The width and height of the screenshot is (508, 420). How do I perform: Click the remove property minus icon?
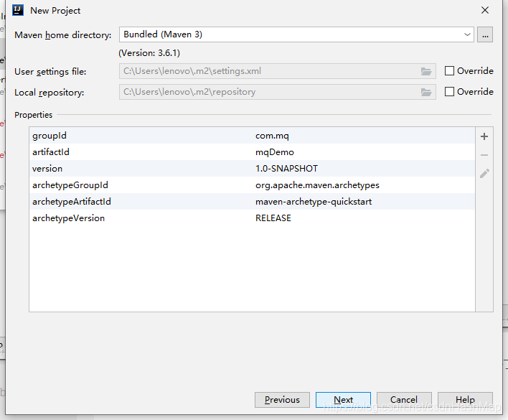[x=484, y=155]
